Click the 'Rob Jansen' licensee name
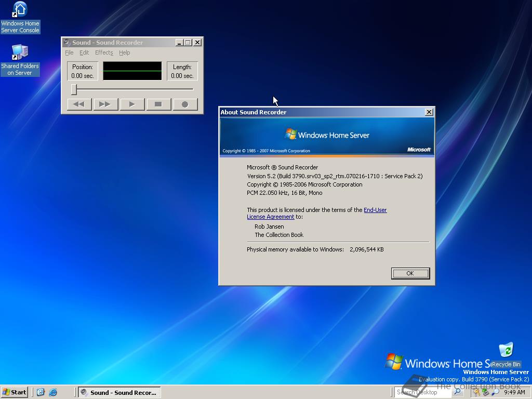This screenshot has width=532, height=399. coord(269,227)
